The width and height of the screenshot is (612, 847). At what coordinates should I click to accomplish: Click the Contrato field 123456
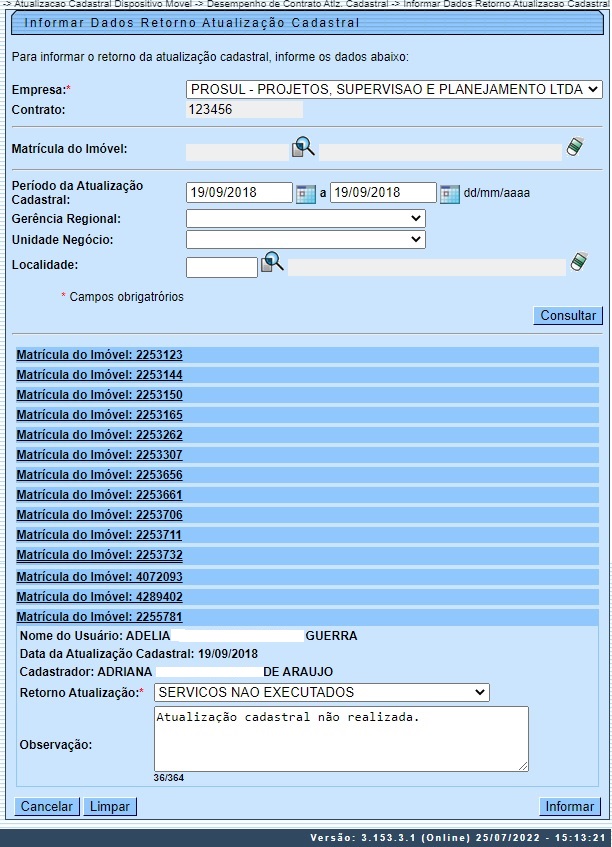244,110
